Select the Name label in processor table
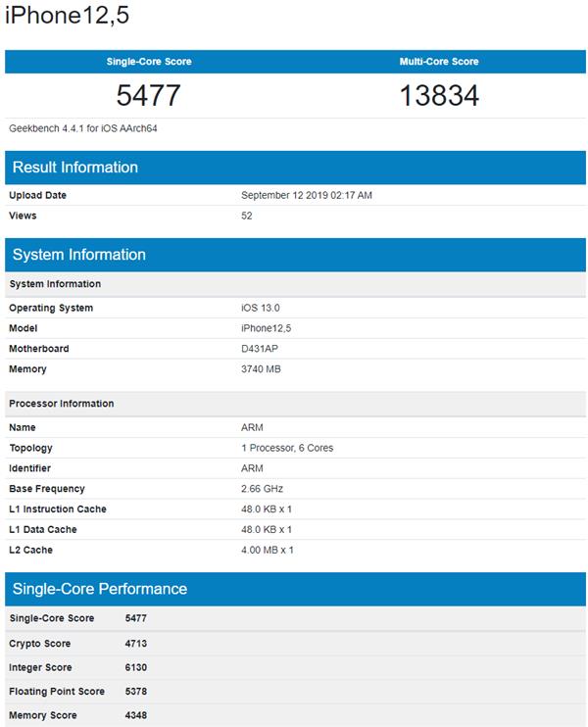The height and width of the screenshot is (727, 588). click(x=23, y=427)
